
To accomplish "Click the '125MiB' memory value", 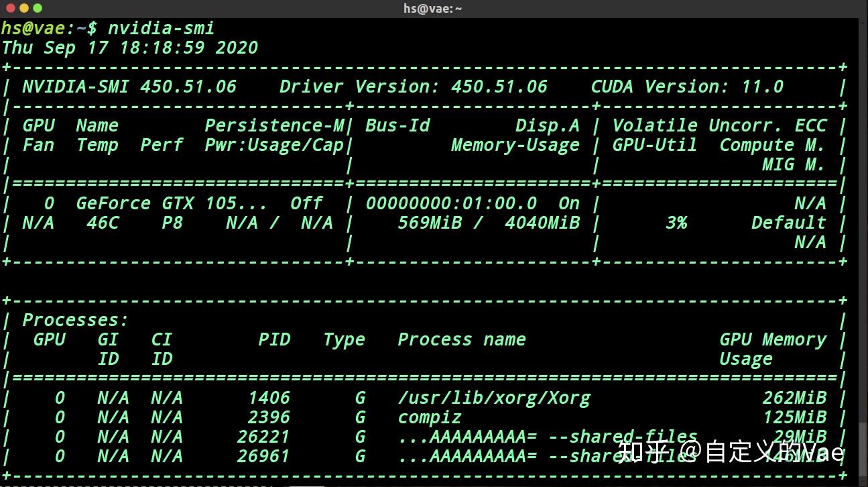I will coord(794,417).
